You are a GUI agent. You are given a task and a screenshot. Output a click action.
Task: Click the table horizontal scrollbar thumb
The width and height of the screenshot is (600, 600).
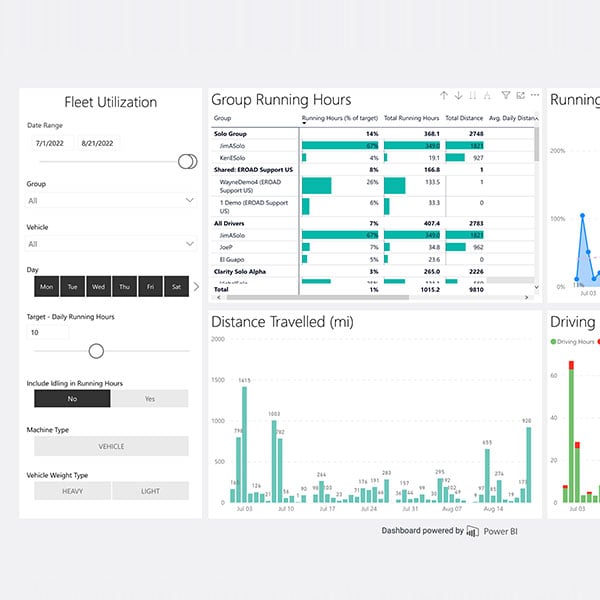(x=318, y=297)
